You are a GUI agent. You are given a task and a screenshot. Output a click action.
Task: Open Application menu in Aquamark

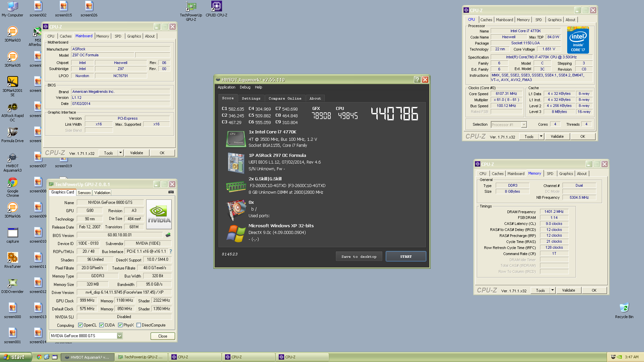pyautogui.click(x=226, y=87)
